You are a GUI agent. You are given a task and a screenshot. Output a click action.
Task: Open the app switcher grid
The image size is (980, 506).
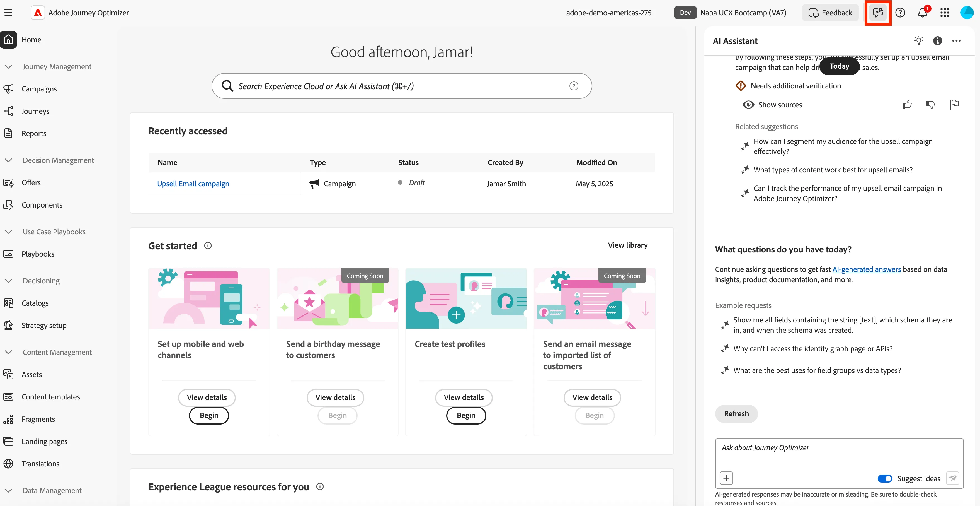coord(945,13)
